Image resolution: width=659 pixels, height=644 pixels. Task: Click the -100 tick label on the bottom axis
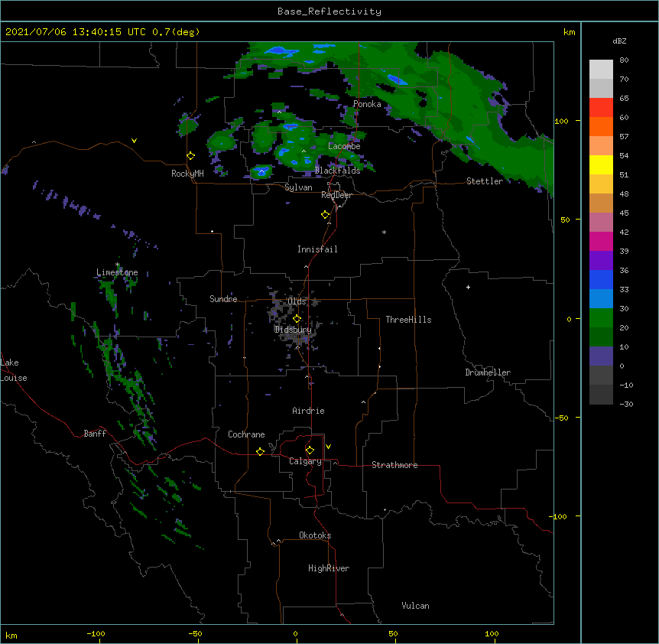(x=96, y=633)
